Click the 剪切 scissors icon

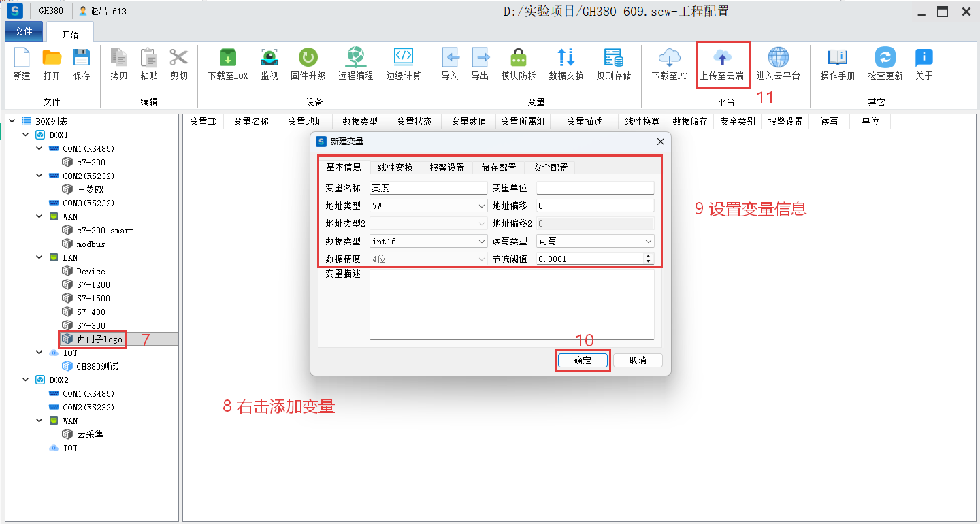pos(179,57)
